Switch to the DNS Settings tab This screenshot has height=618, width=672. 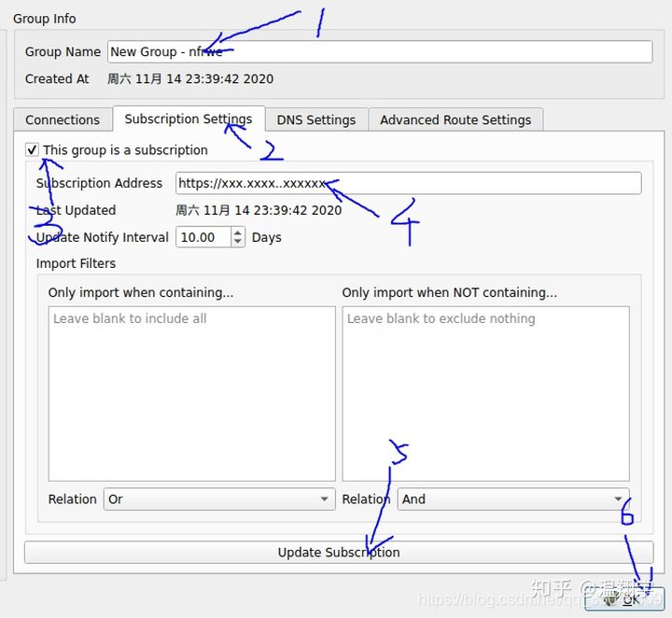tap(316, 120)
